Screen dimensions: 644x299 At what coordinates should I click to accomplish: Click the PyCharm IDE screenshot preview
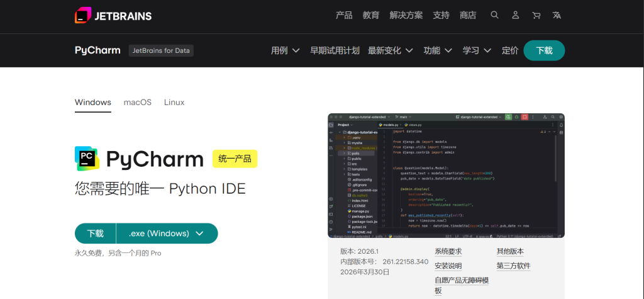pos(446,176)
